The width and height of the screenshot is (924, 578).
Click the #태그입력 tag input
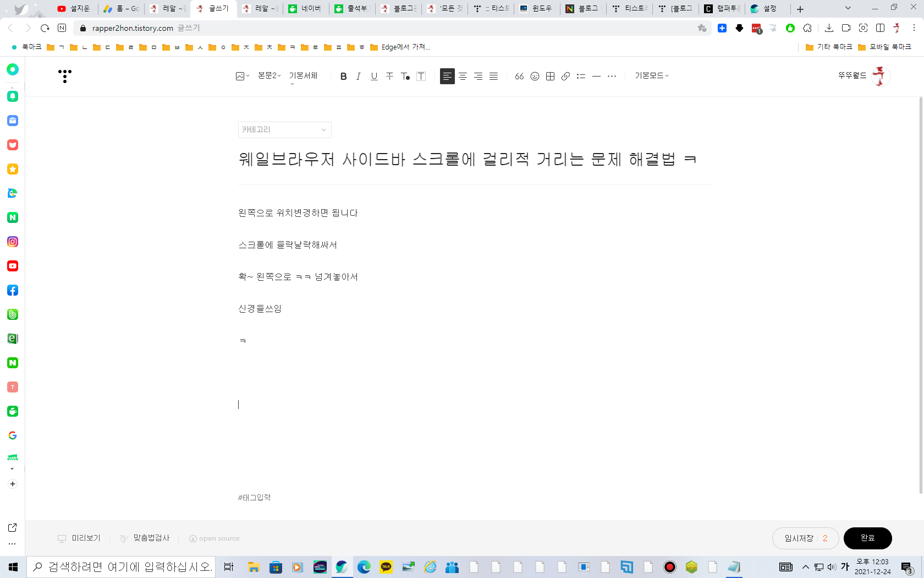click(254, 498)
